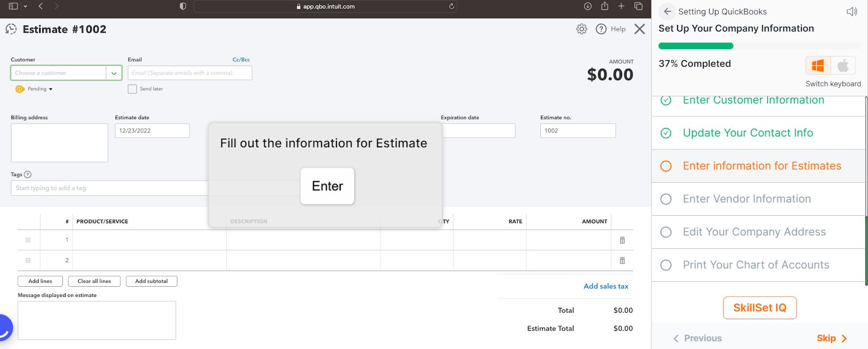Check the Send later checkbox
868x349 pixels.
(132, 89)
